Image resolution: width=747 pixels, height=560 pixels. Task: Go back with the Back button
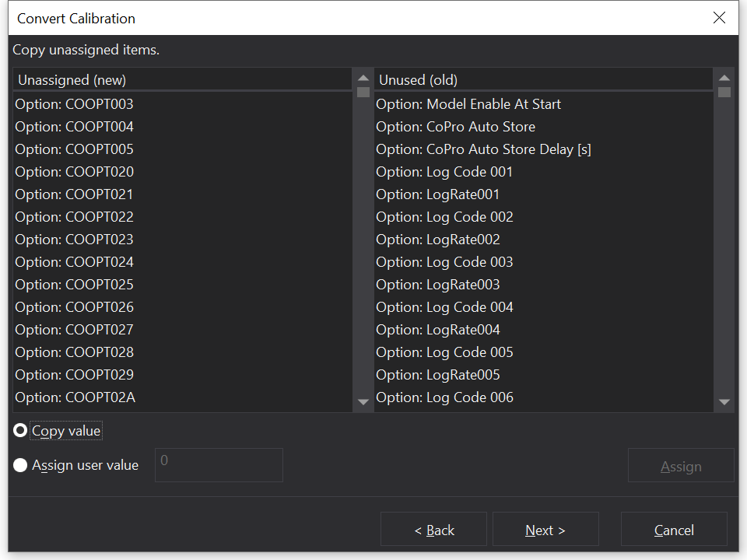pyautogui.click(x=433, y=530)
